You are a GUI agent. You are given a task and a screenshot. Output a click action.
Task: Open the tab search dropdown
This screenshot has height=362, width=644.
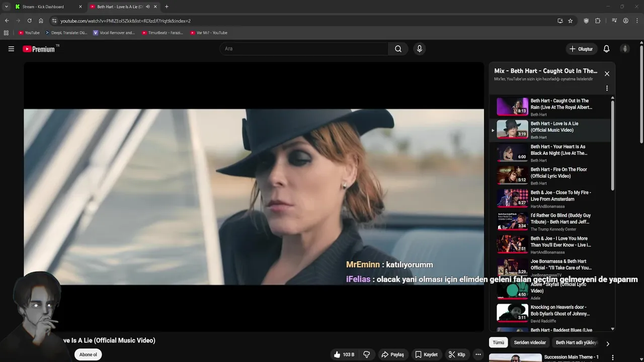[6, 7]
